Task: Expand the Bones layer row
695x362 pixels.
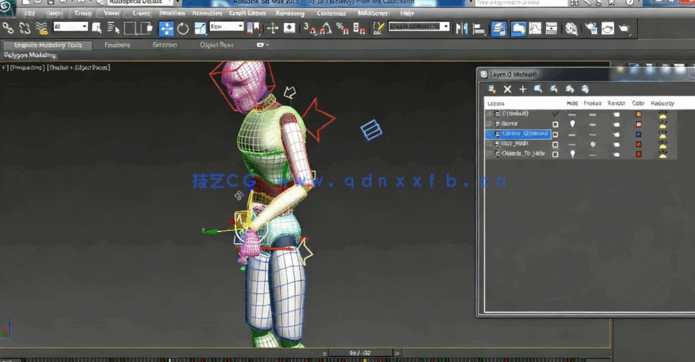Action: pos(489,124)
